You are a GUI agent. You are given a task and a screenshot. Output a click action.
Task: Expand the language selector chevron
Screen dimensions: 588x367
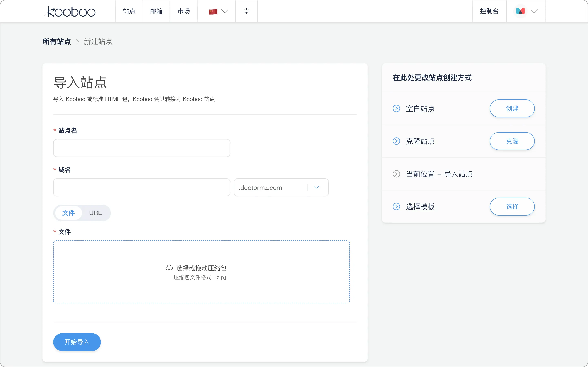click(x=225, y=11)
